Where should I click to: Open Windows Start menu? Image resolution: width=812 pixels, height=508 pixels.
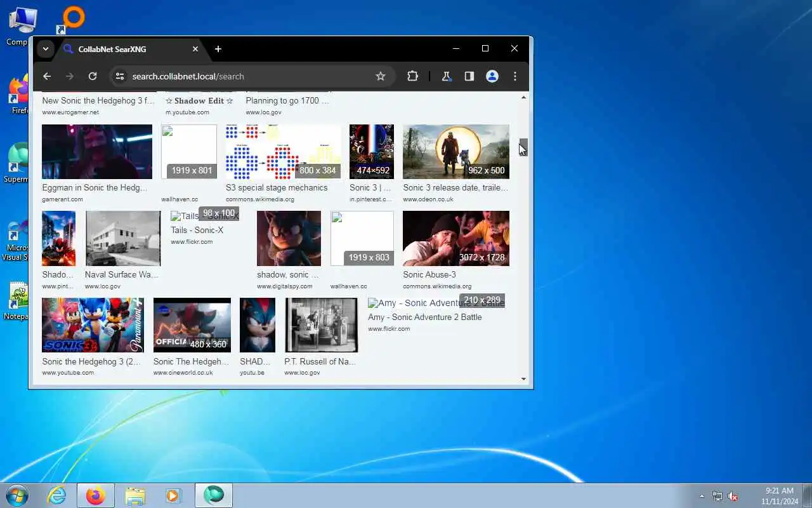16,495
